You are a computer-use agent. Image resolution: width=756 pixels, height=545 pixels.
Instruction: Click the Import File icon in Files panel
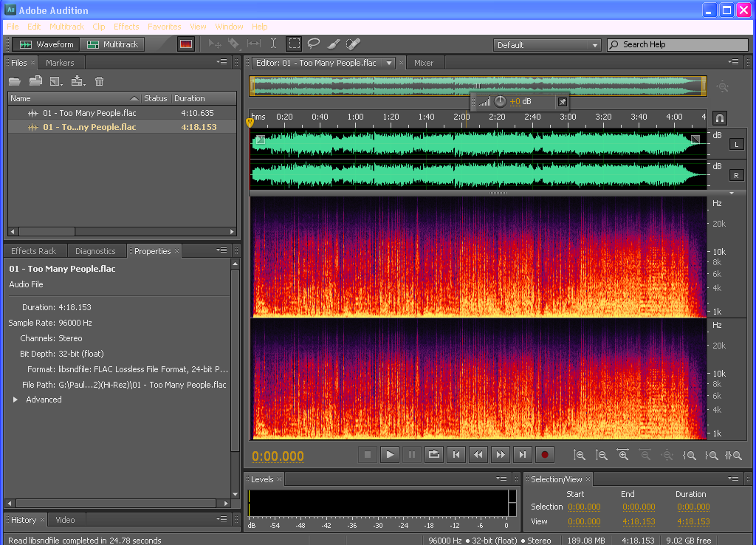(x=35, y=81)
